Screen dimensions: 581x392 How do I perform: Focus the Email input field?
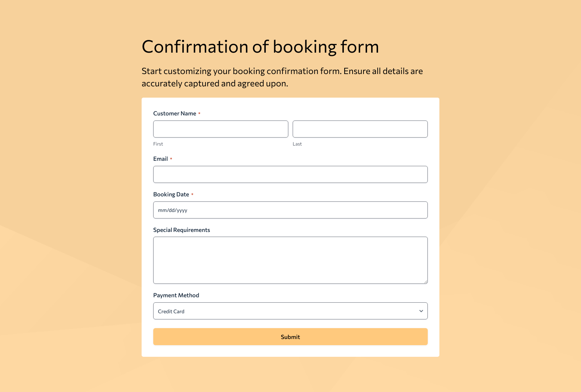coord(290,174)
